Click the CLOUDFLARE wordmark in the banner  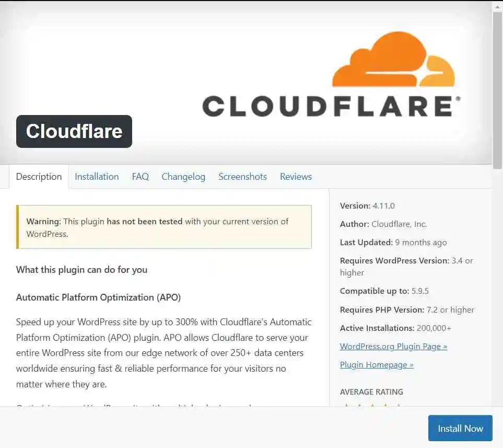[x=331, y=106]
